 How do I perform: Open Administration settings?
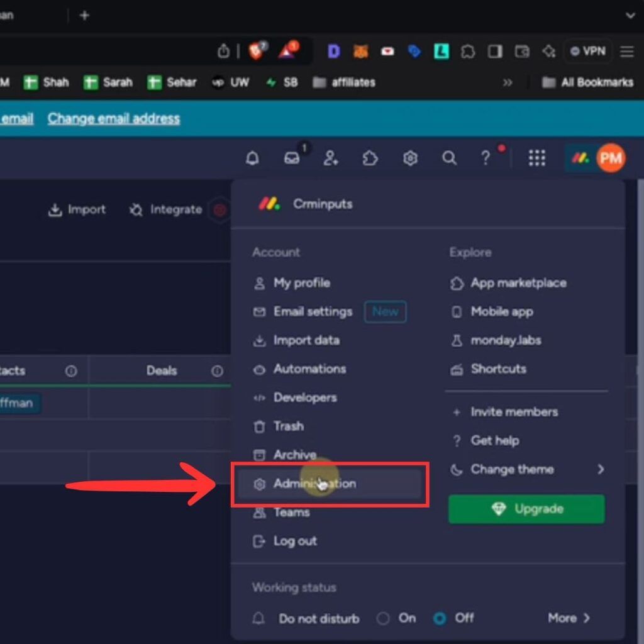pyautogui.click(x=330, y=484)
